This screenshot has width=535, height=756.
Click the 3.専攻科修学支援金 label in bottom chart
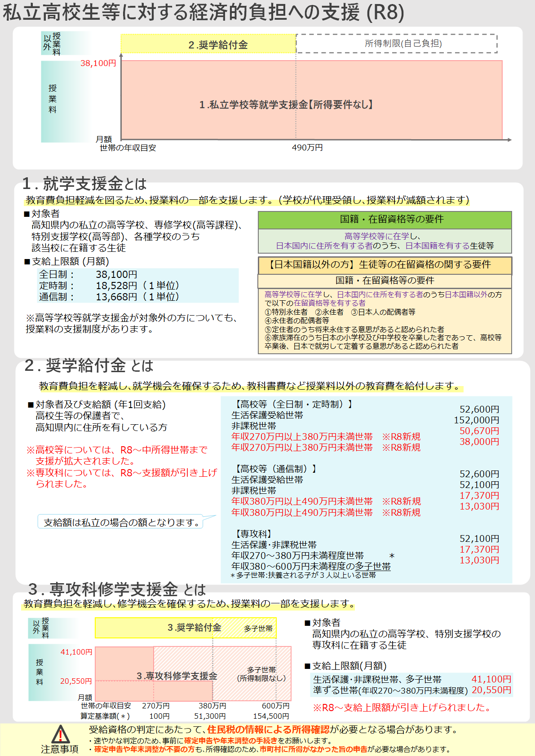177,676
